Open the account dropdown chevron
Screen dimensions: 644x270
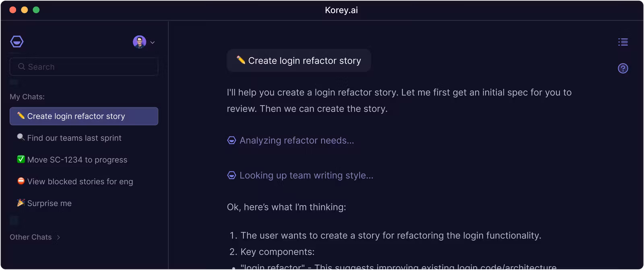[x=153, y=43]
